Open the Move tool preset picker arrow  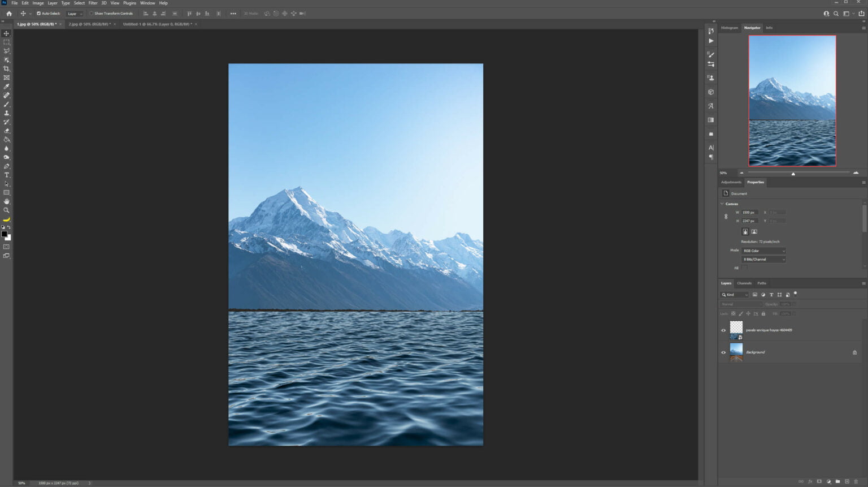coord(30,14)
